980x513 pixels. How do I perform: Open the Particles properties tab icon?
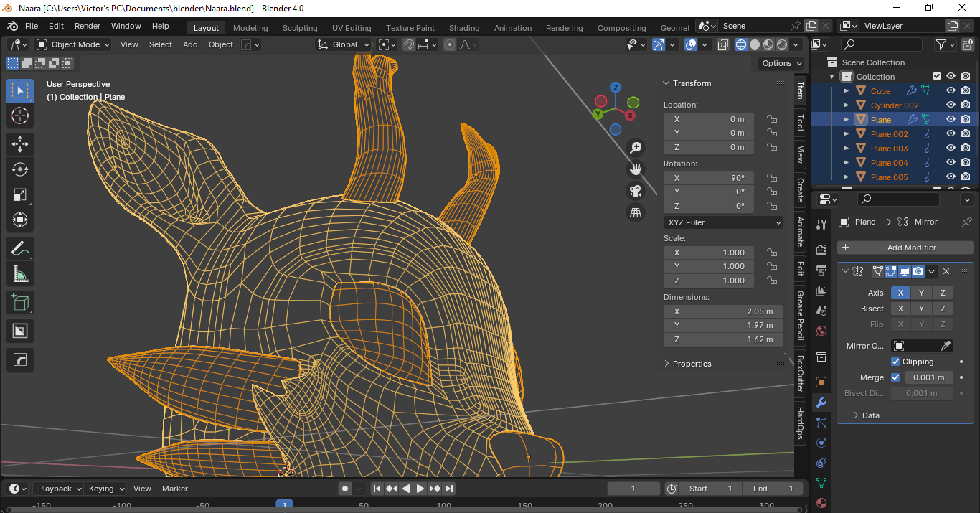click(821, 423)
